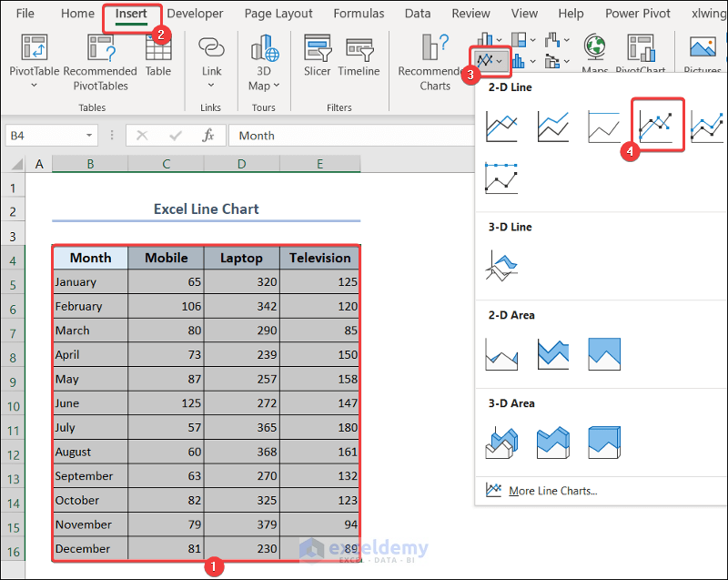Pick the 100% Stacked Area chart

pyautogui.click(x=604, y=353)
